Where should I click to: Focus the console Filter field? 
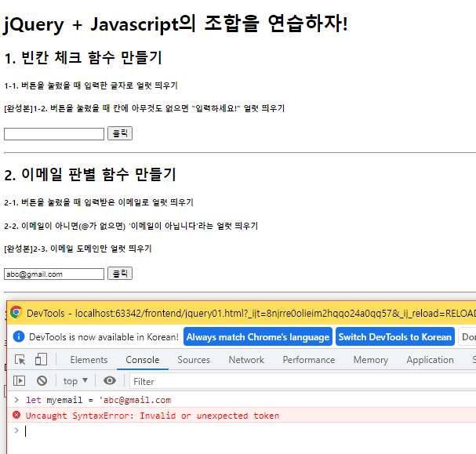(x=303, y=381)
